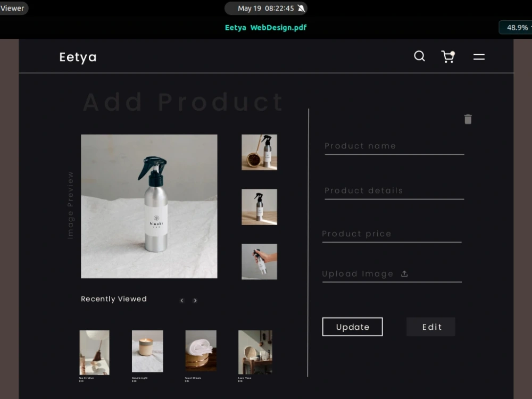532x399 pixels.
Task: Open the hamburger menu icon
Action: coord(479,57)
